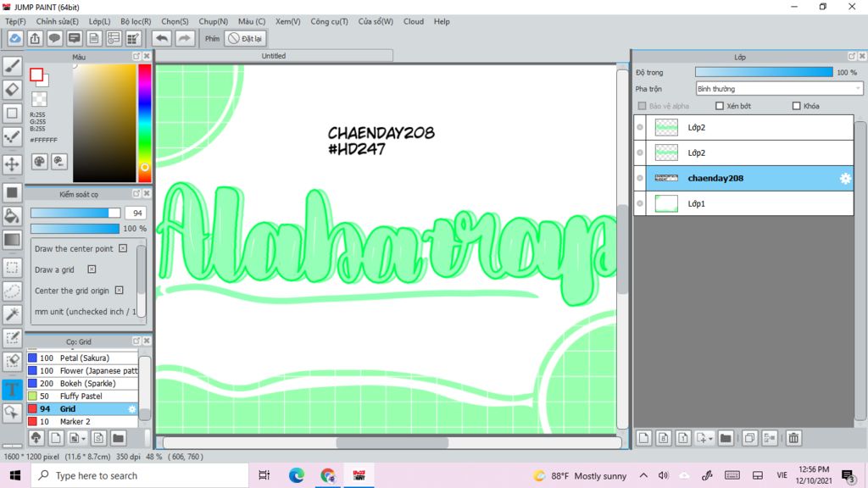Click the rainbow hue slider strip

tap(145, 119)
